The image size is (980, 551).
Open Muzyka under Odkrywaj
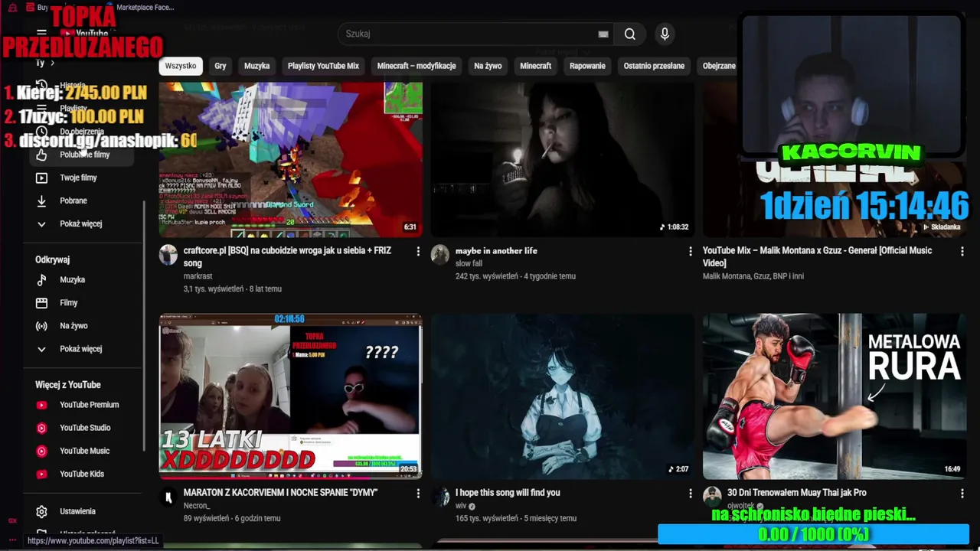coord(83,280)
